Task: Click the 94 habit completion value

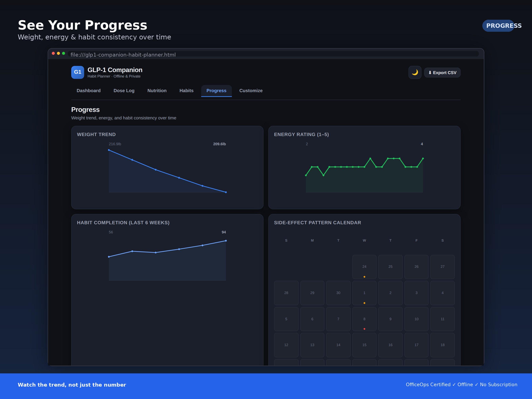Action: pos(224,232)
